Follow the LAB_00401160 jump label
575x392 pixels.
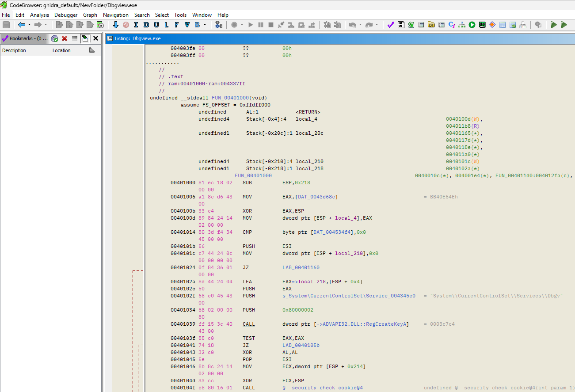point(301,267)
